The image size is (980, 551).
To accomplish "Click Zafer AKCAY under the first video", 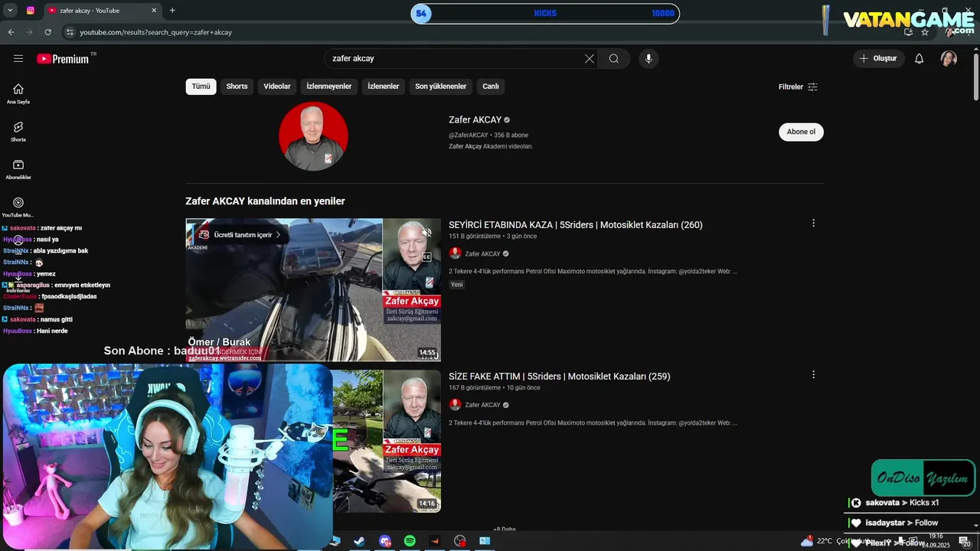I will [482, 254].
